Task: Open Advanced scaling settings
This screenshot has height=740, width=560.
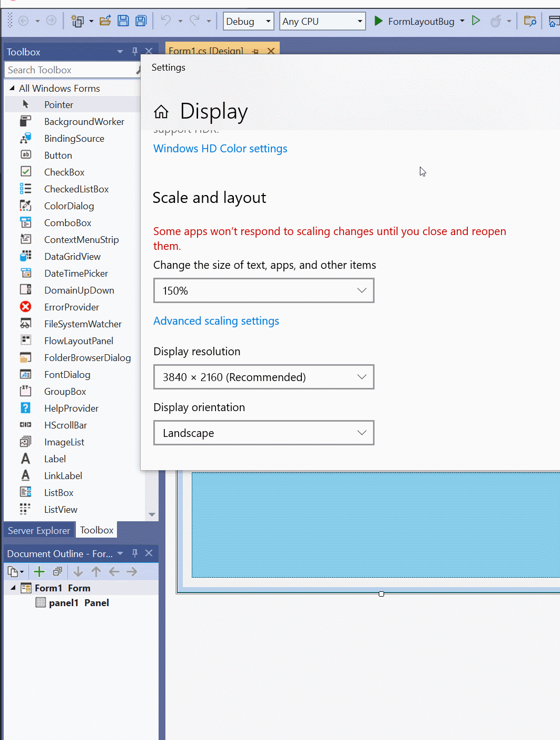Action: (x=216, y=321)
